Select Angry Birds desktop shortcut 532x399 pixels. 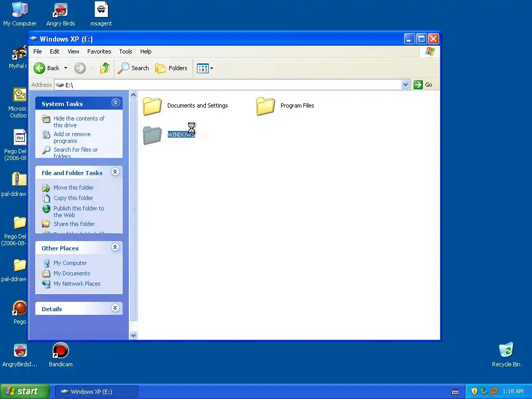(61, 14)
